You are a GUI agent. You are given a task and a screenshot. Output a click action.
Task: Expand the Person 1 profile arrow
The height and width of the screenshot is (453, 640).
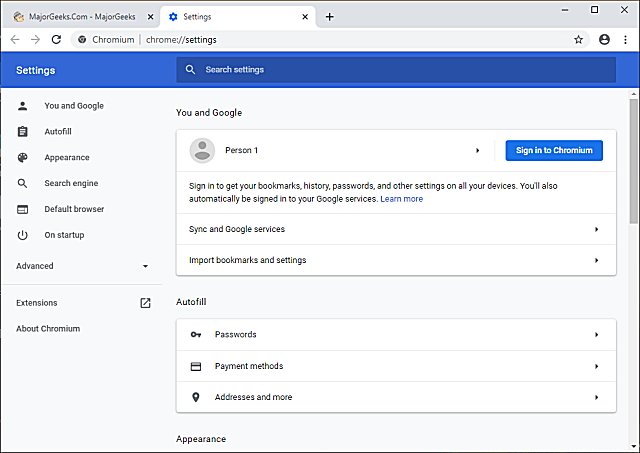click(477, 150)
